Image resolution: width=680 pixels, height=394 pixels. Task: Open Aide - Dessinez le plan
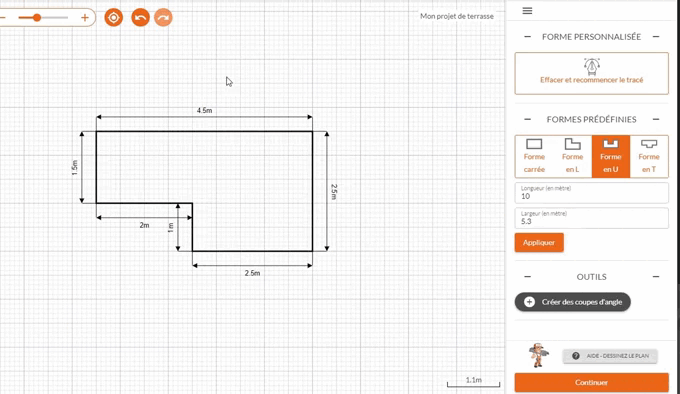click(610, 356)
